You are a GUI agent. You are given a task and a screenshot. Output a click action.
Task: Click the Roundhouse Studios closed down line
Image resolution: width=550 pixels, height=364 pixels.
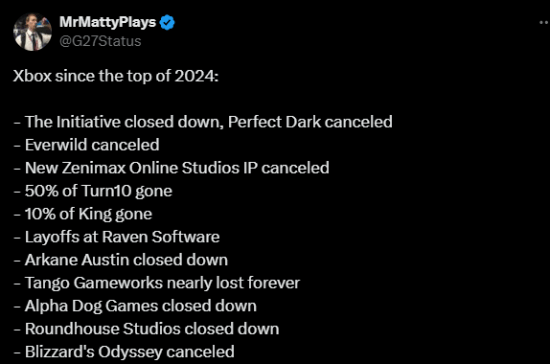146,329
